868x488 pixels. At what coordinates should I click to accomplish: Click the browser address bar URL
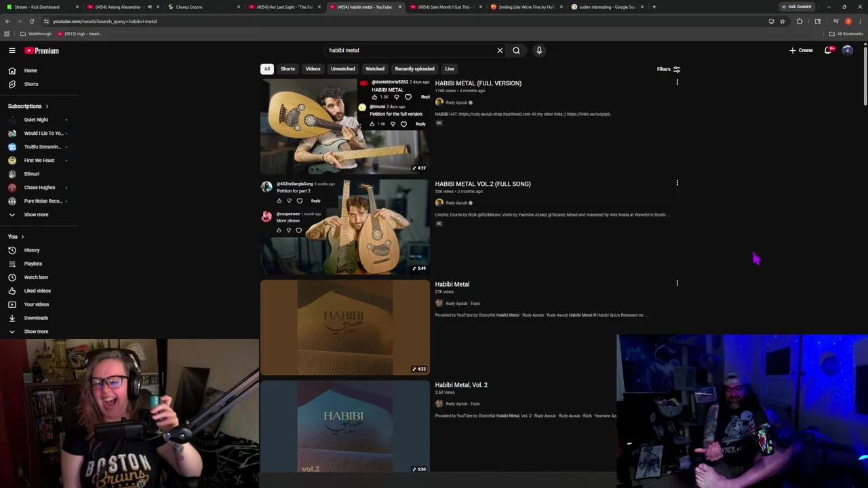[105, 21]
